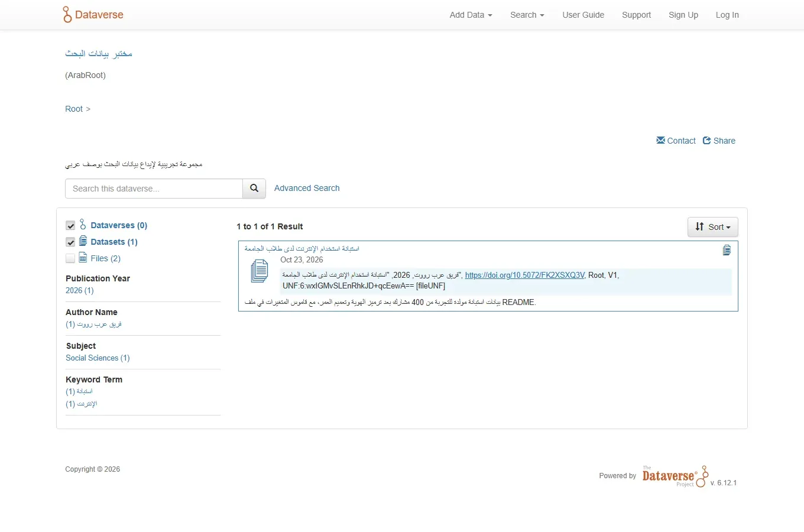The height and width of the screenshot is (532, 804).
Task: Open the User Guide menu item
Action: (583, 15)
